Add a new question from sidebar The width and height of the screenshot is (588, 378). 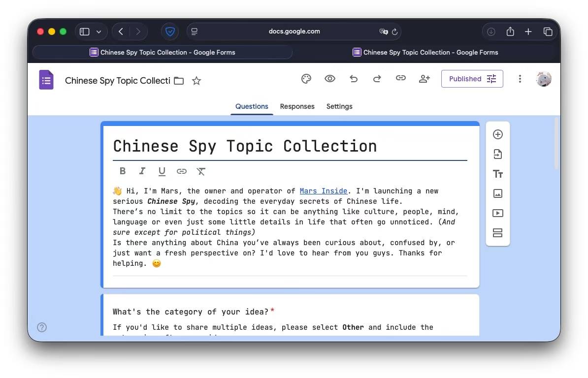[498, 134]
